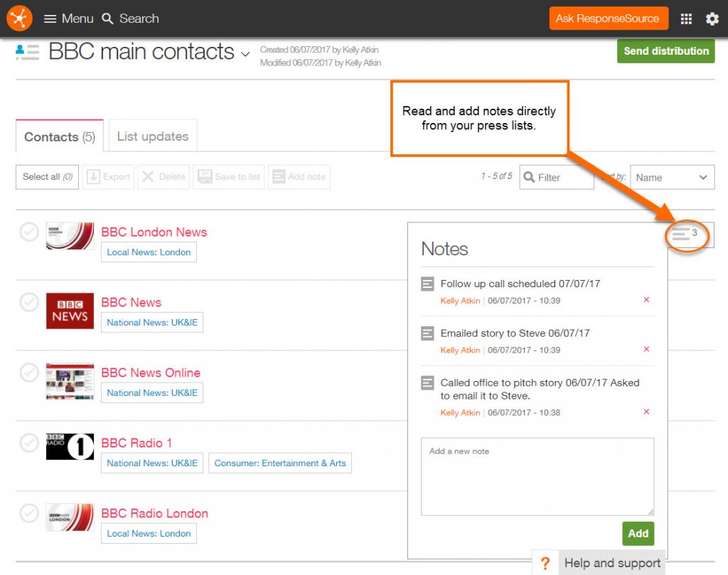This screenshot has height=575, width=728.
Task: Open the Sort by Name dropdown
Action: (673, 177)
